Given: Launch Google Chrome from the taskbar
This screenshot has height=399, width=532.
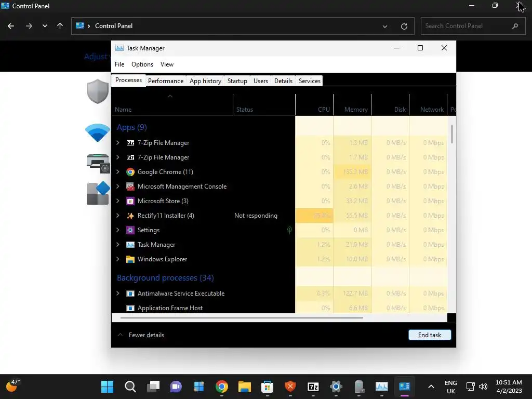Looking at the screenshot, I should pos(221,387).
